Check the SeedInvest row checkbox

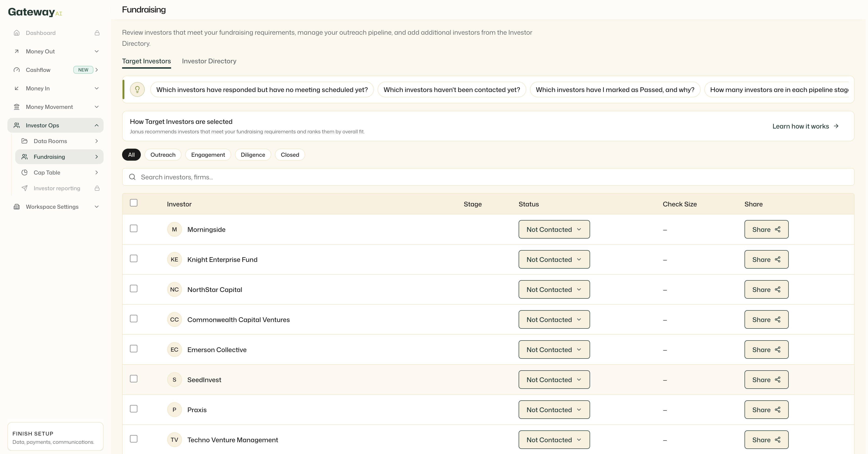click(134, 379)
